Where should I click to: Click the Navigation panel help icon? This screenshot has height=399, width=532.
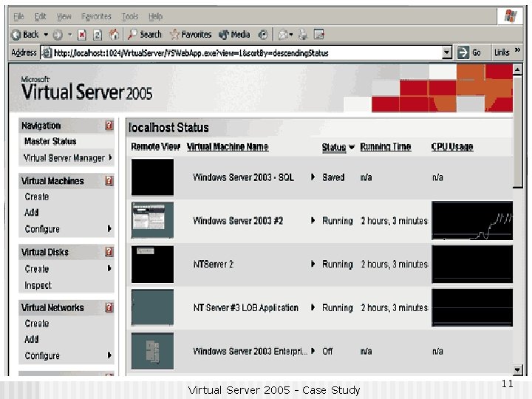[x=109, y=126]
